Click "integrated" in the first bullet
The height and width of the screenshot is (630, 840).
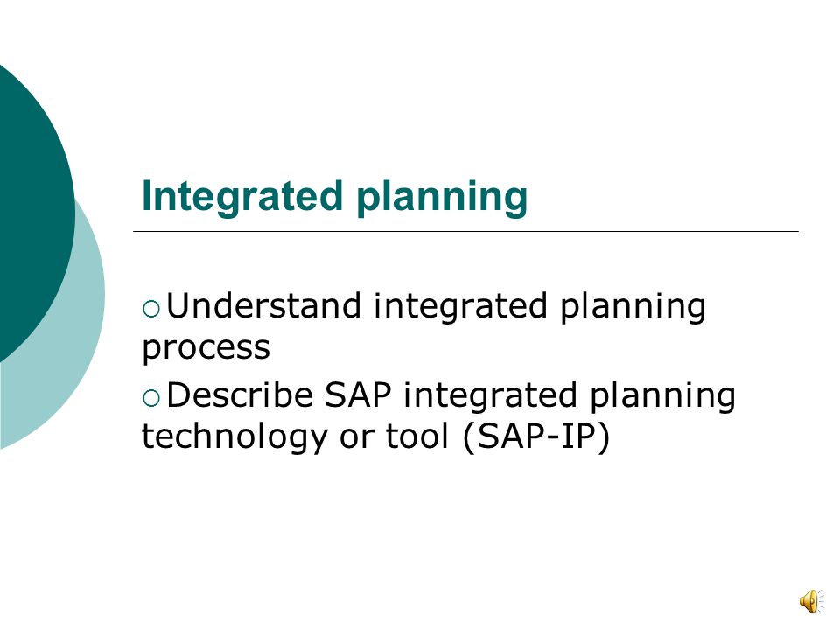[460, 307]
